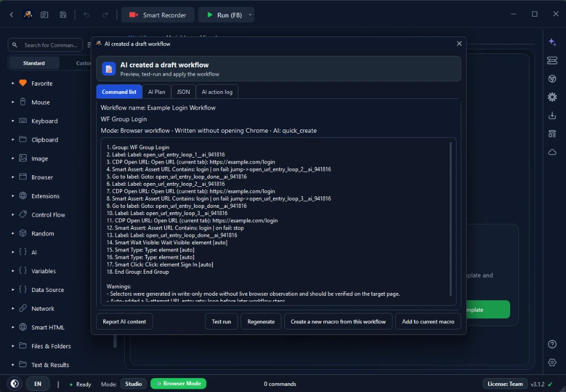Select the Standard commands tab

click(x=34, y=63)
